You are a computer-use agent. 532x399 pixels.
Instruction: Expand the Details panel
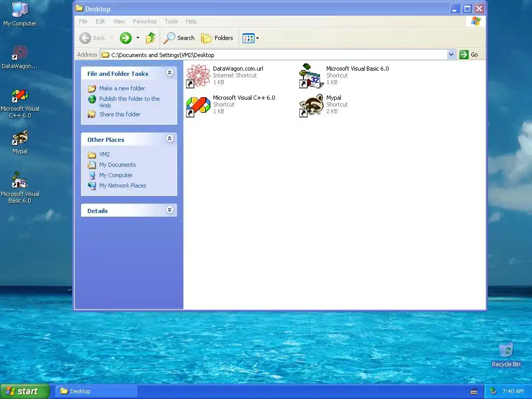[x=170, y=210]
